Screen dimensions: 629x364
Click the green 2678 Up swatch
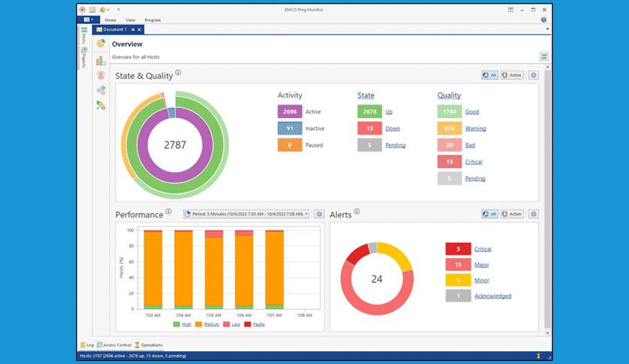(x=369, y=111)
